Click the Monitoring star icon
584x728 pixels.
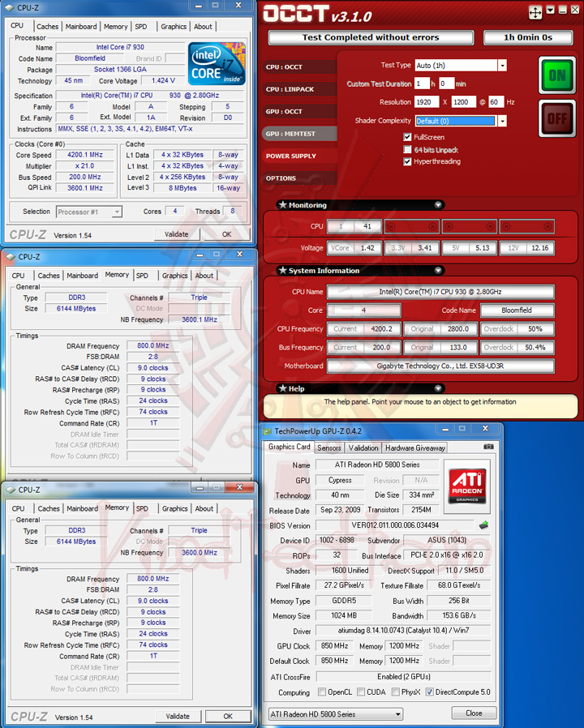pyautogui.click(x=282, y=205)
